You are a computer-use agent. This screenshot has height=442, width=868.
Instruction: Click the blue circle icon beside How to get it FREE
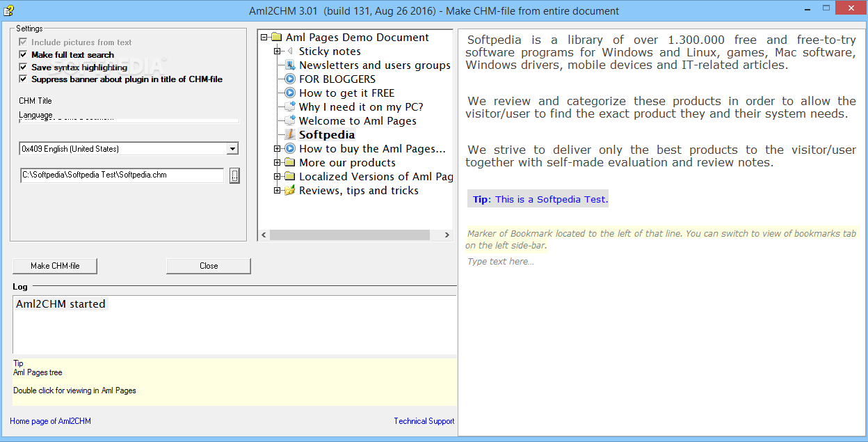290,93
